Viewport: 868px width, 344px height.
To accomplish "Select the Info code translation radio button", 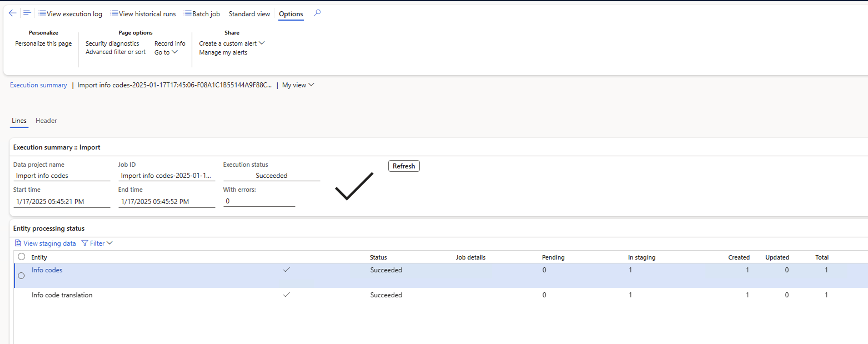I will [22, 295].
